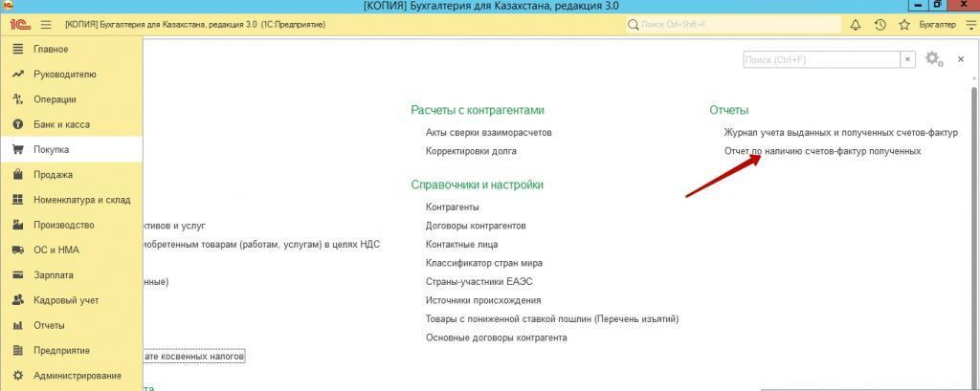Click the Отчеты group heading on the right
The height and width of the screenshot is (391, 980).
[728, 110]
